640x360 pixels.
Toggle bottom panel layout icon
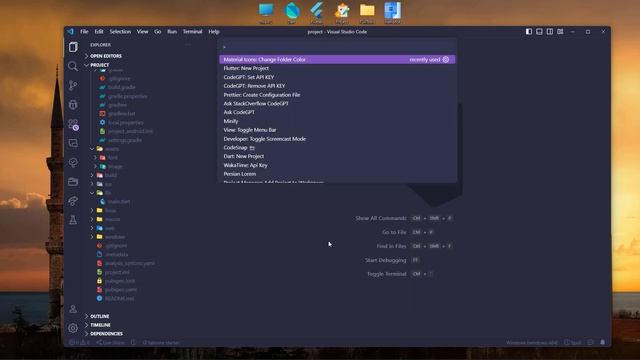539,31
